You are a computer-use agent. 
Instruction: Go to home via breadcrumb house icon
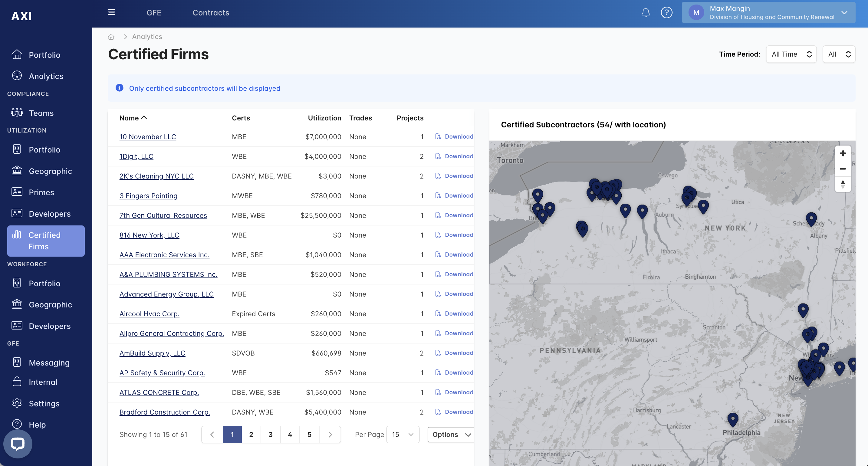tap(111, 37)
